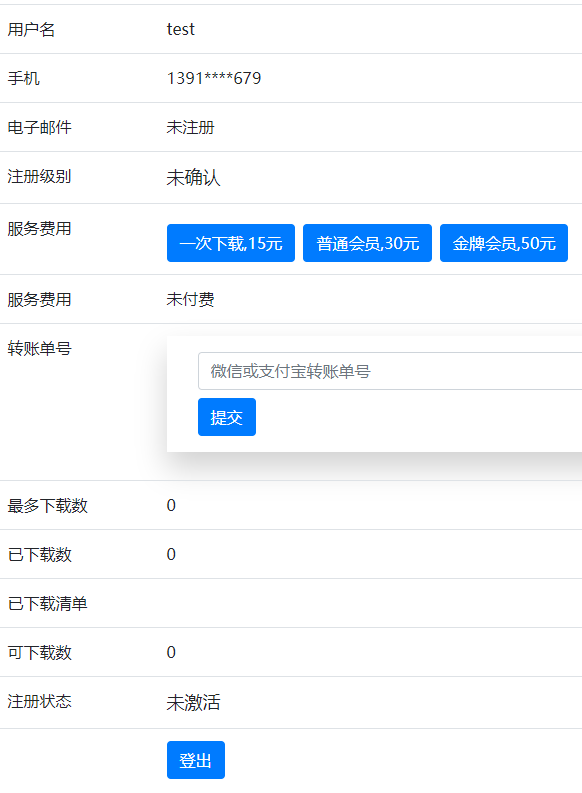The image size is (582, 793).
Task: Select the username value test
Action: [x=181, y=29]
